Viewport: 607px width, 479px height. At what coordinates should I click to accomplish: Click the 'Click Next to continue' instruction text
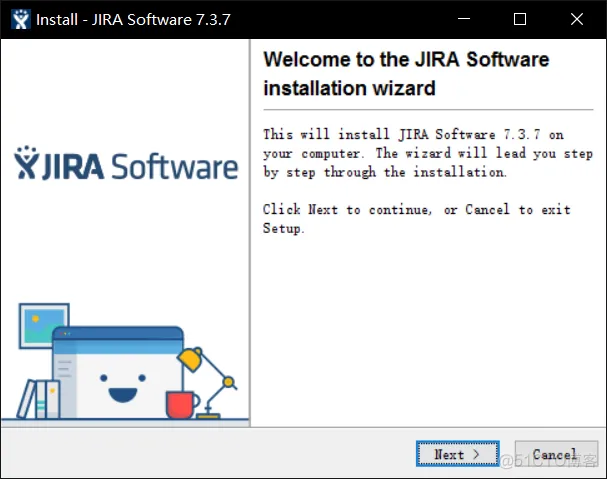(346, 209)
